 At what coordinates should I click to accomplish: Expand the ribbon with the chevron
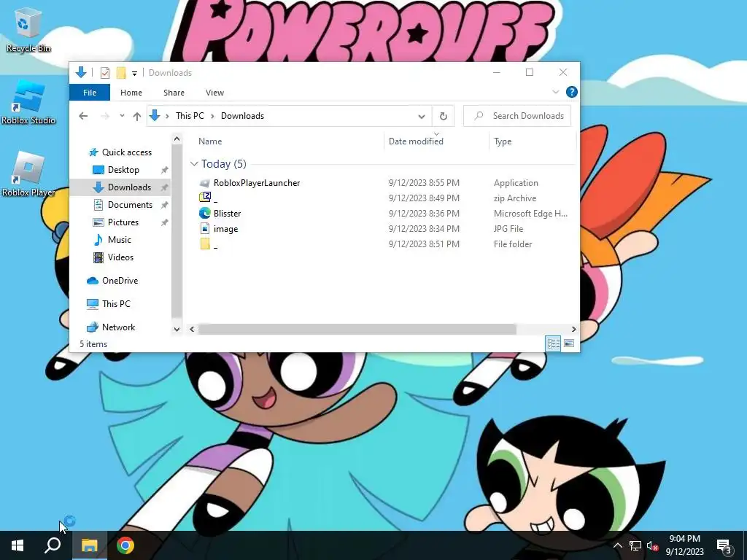click(555, 92)
